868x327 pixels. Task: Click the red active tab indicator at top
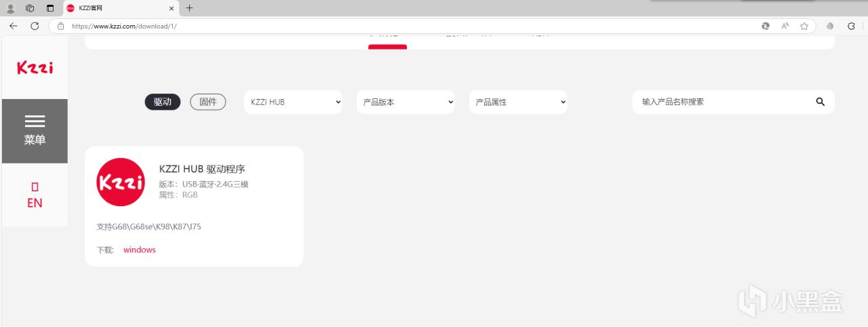click(387, 47)
